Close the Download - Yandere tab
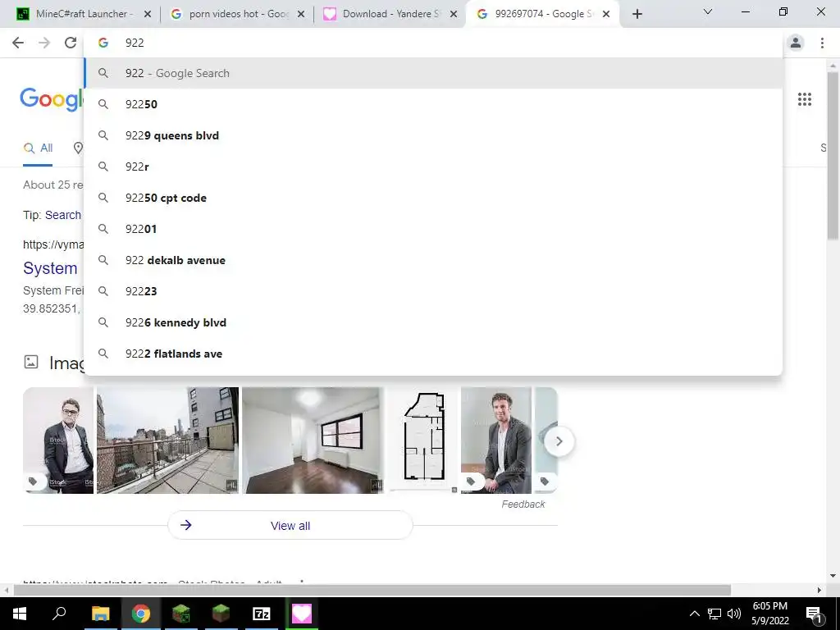Viewport: 840px width, 630px height. click(x=454, y=14)
